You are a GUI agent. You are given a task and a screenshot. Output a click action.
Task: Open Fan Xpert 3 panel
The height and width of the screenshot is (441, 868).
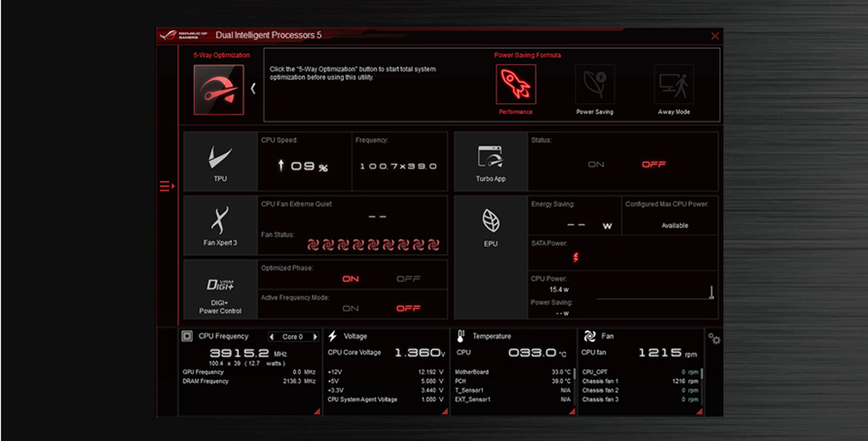click(x=220, y=226)
